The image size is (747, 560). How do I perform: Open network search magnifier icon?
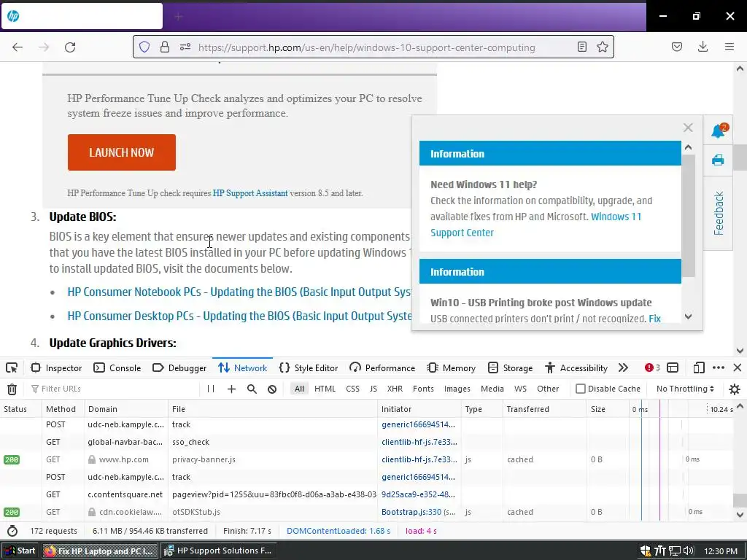coord(252,389)
